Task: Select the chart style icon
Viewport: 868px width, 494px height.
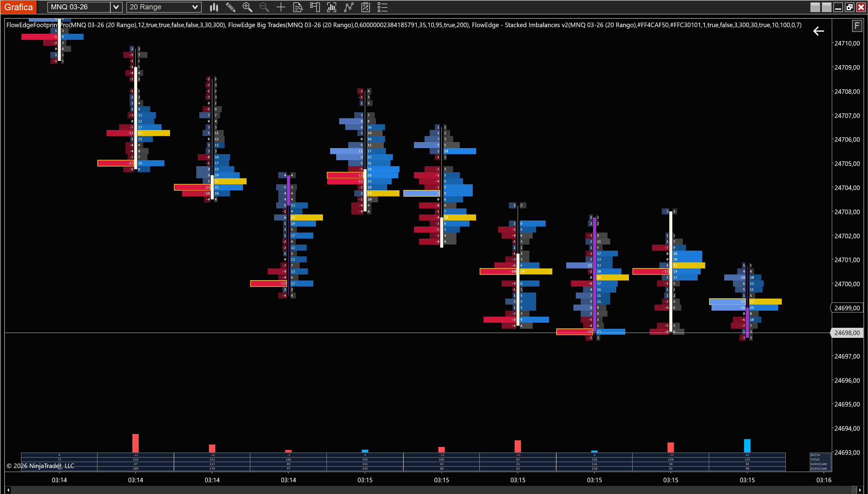Action: (214, 7)
